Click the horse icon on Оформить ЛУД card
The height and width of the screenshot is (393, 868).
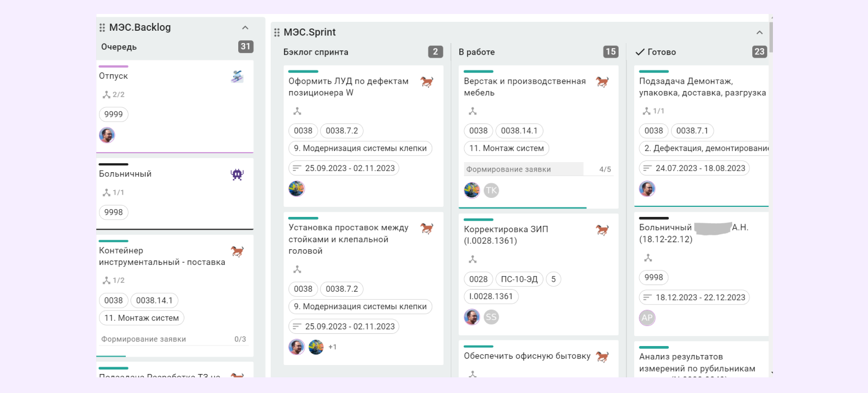pos(427,82)
